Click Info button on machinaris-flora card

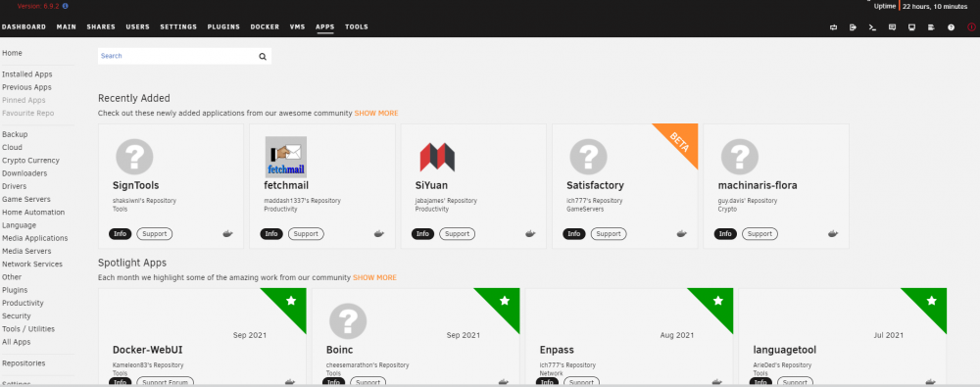tap(725, 234)
